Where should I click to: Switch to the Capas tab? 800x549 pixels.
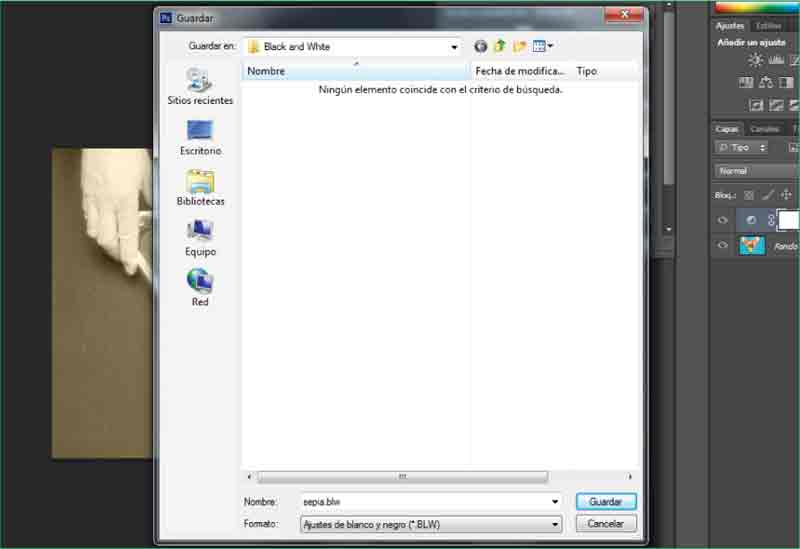coord(727,129)
